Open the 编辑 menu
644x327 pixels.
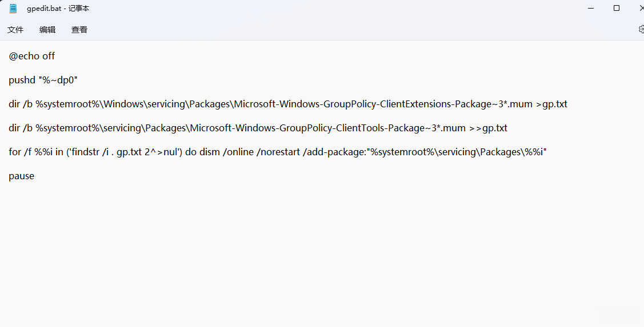[x=47, y=30]
